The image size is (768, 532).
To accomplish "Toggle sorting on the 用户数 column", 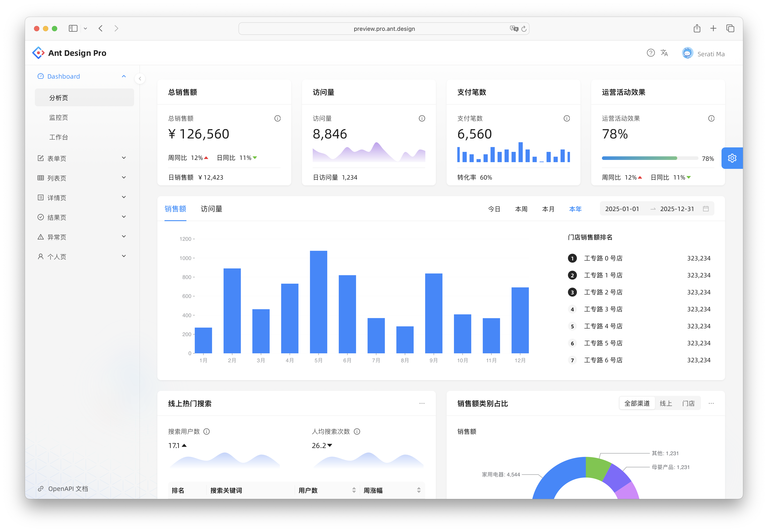I will (x=354, y=490).
